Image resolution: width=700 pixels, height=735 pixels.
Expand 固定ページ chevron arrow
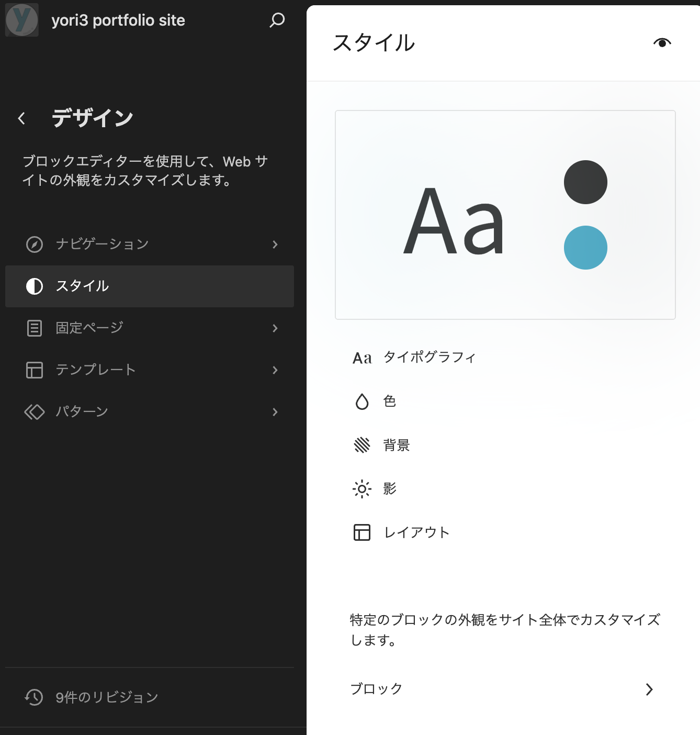point(275,328)
